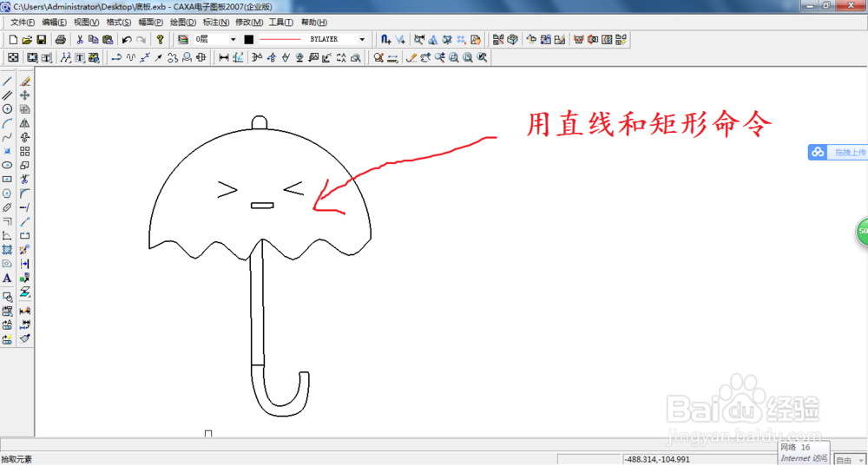Select the Hatch fill tool
868x466 pixels.
click(x=7, y=250)
